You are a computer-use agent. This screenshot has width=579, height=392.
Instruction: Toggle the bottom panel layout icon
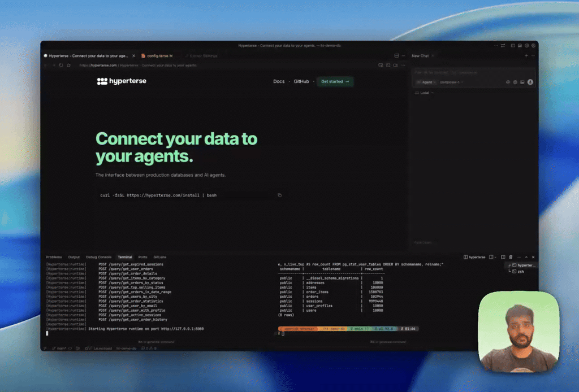[520, 45]
